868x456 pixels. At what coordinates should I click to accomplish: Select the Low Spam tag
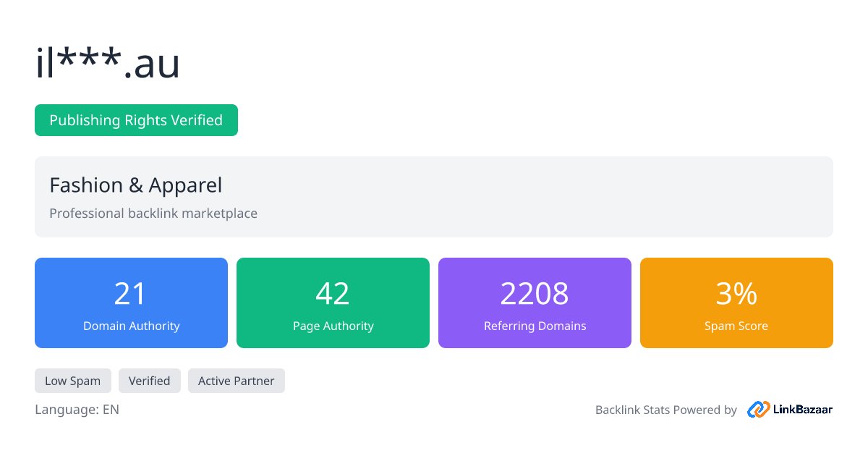coord(72,381)
